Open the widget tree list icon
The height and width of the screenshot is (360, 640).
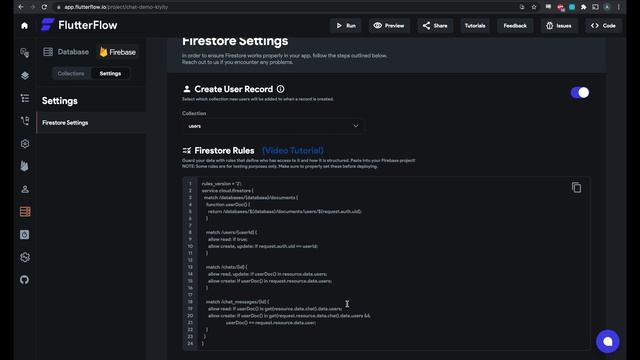[24, 98]
